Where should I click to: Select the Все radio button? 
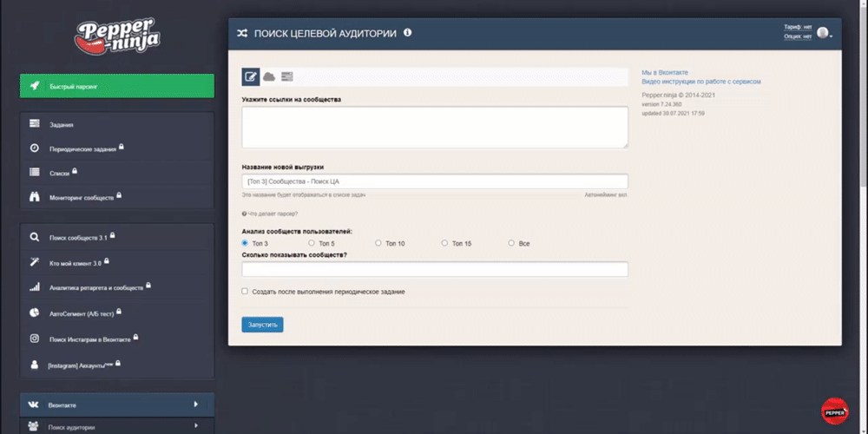coord(511,243)
